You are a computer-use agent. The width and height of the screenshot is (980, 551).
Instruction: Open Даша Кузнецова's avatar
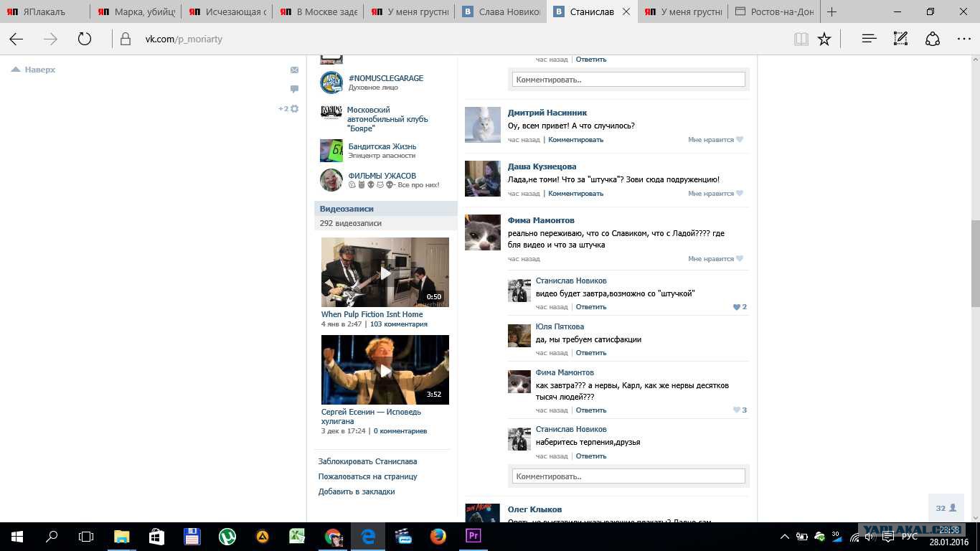[483, 179]
